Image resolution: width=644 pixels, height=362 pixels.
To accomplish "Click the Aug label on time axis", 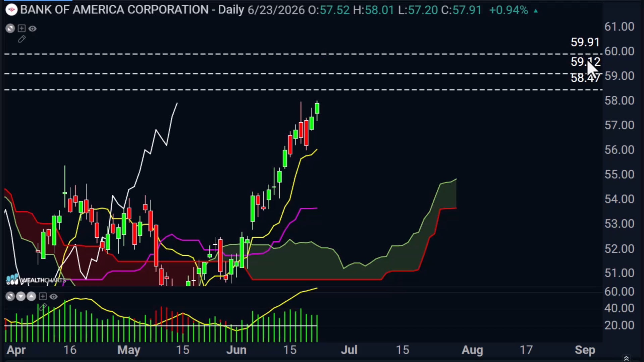I will coord(472,350).
